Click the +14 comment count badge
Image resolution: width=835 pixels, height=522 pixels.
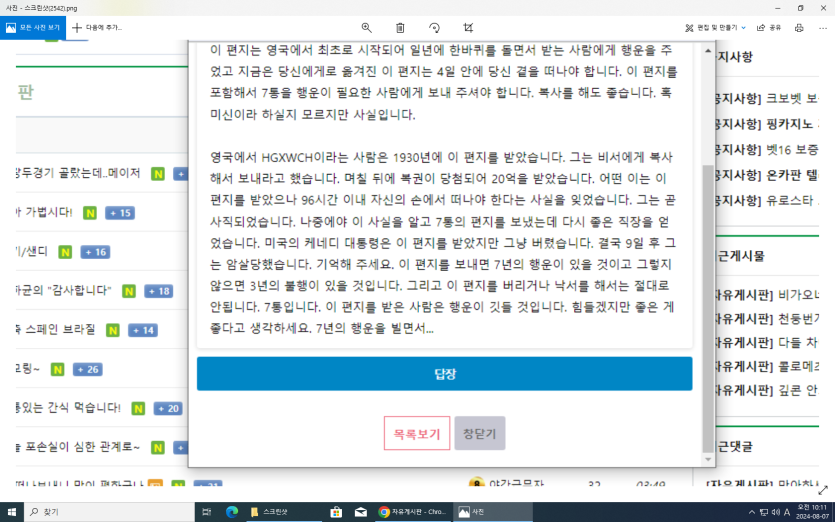[x=143, y=330]
